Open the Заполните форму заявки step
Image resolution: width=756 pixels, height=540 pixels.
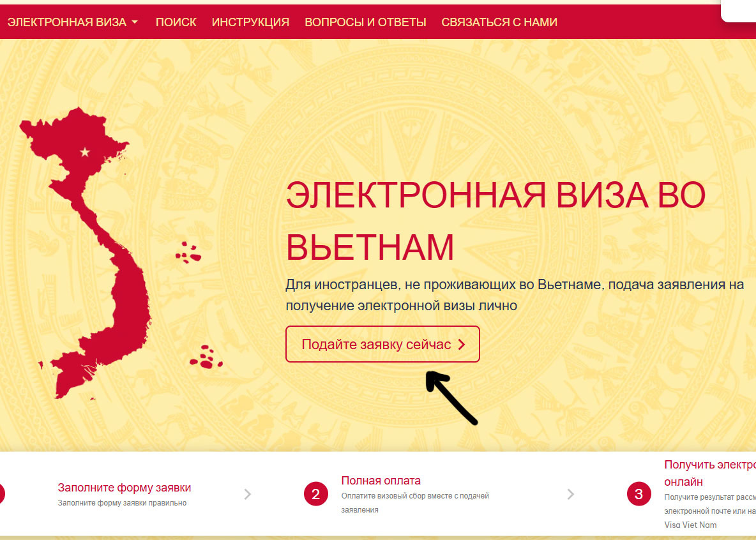point(125,488)
